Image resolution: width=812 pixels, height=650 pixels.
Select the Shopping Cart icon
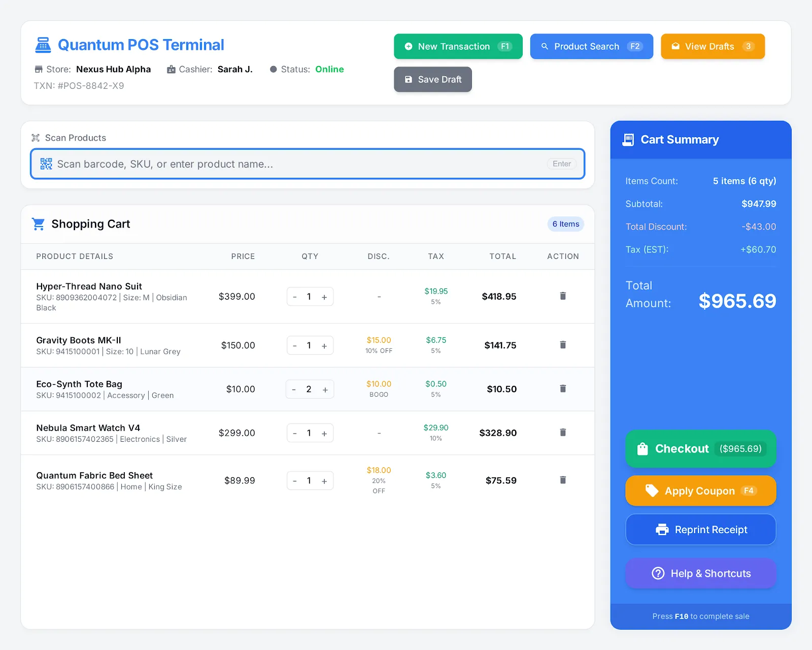[38, 223]
